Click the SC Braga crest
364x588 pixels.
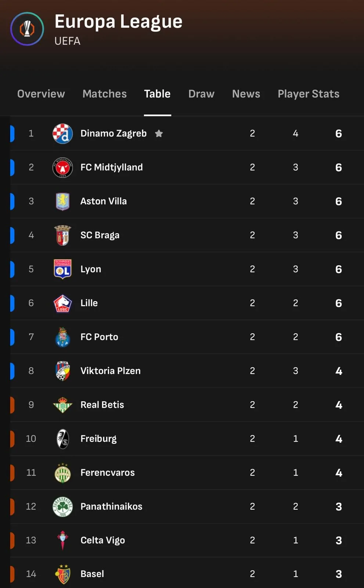click(62, 235)
